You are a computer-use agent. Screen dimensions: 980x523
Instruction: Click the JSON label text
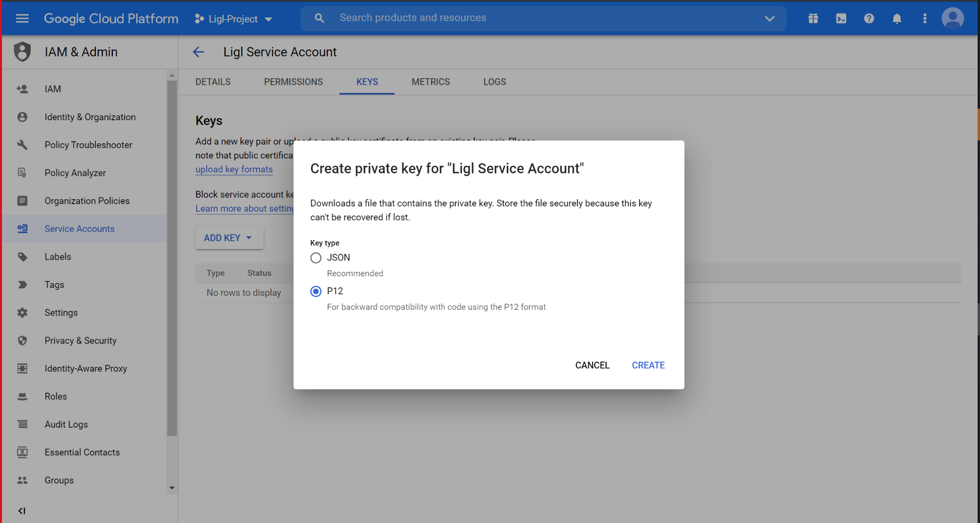(x=338, y=258)
